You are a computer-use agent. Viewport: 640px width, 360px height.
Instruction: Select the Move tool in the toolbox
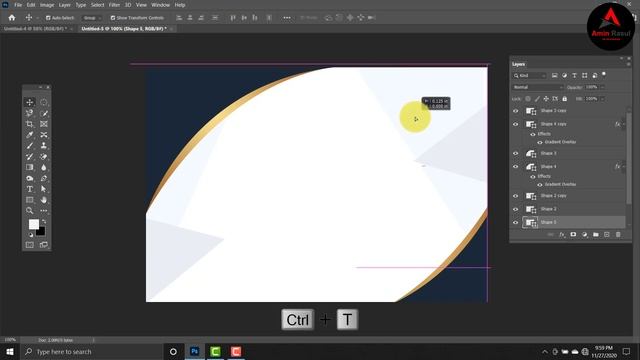point(29,102)
